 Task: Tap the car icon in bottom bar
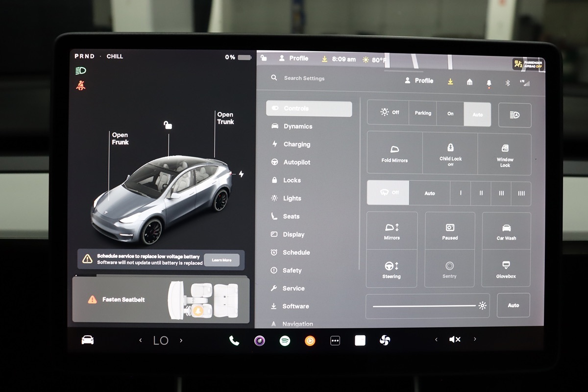pos(88,340)
